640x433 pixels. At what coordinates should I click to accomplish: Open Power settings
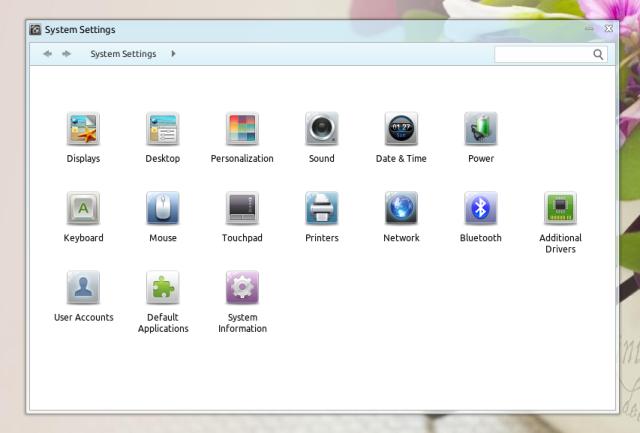(x=480, y=129)
